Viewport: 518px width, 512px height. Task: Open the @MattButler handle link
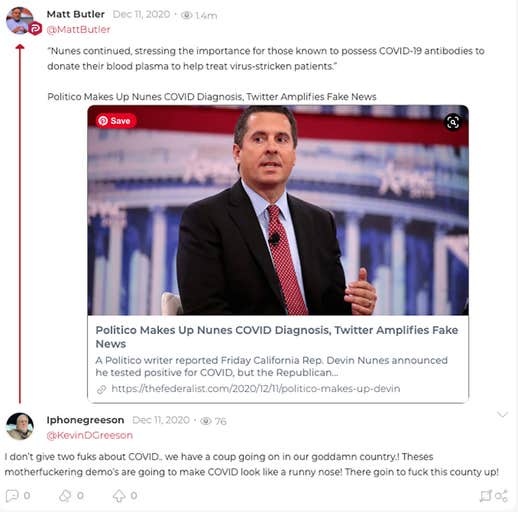click(x=78, y=30)
